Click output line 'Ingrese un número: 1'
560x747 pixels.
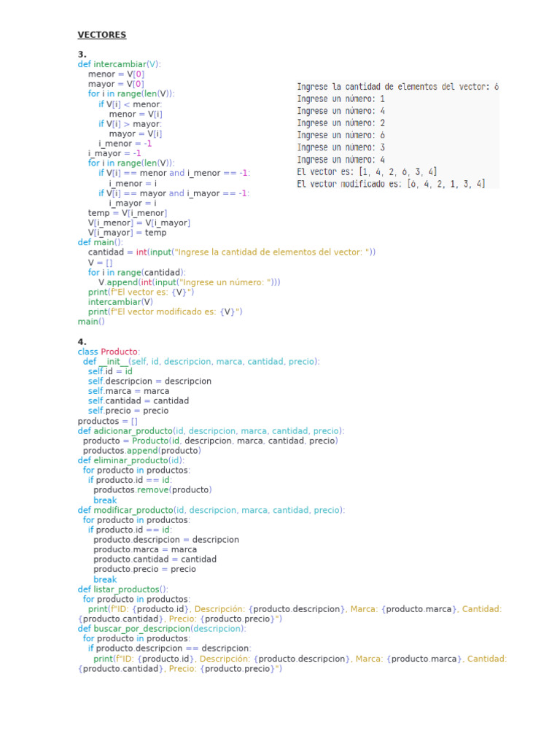[x=341, y=98]
